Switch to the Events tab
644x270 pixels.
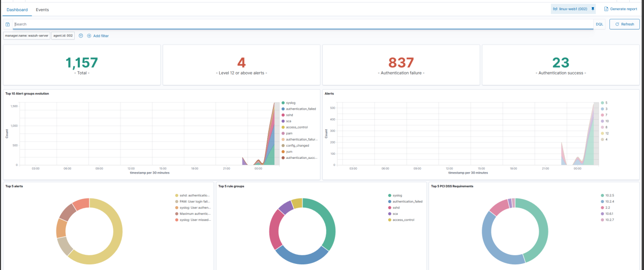(x=42, y=10)
